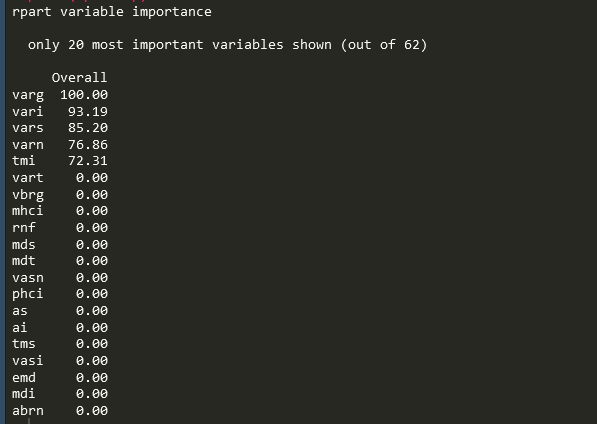Click the mds variable name
Image resolution: width=597 pixels, height=424 pixels.
[x=24, y=244]
